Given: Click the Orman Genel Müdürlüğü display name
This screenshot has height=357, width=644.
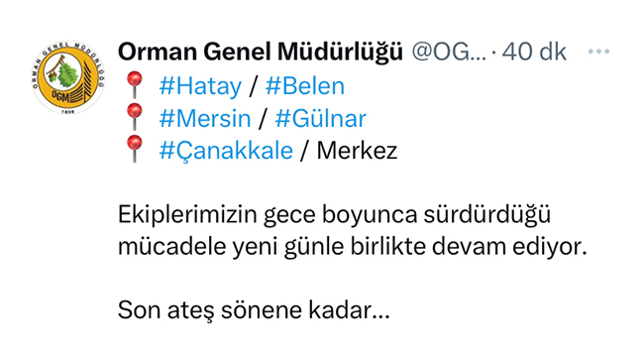Looking at the screenshot, I should [261, 53].
